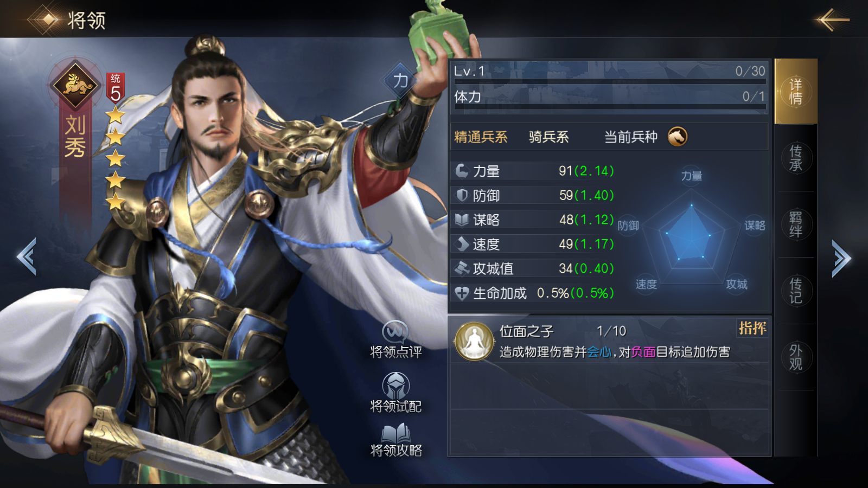868x488 pixels.
Task: Tap the 精通兵系 troop mastery label
Action: [481, 137]
